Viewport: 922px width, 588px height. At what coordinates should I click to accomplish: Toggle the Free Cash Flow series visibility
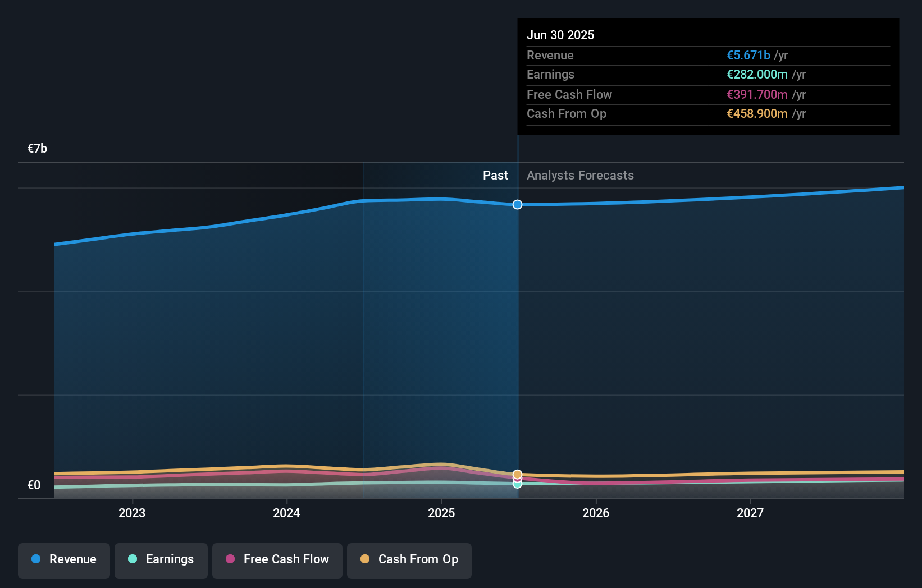pyautogui.click(x=277, y=561)
